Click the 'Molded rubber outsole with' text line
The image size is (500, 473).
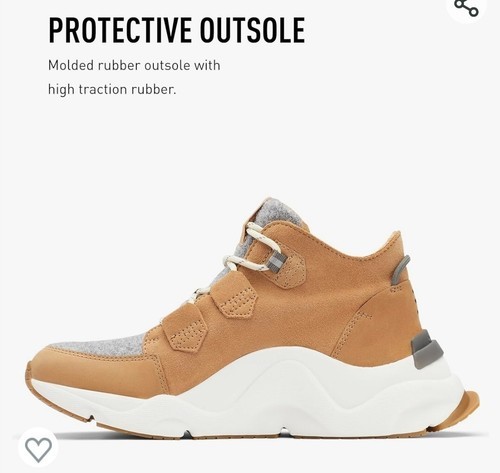[x=134, y=65]
